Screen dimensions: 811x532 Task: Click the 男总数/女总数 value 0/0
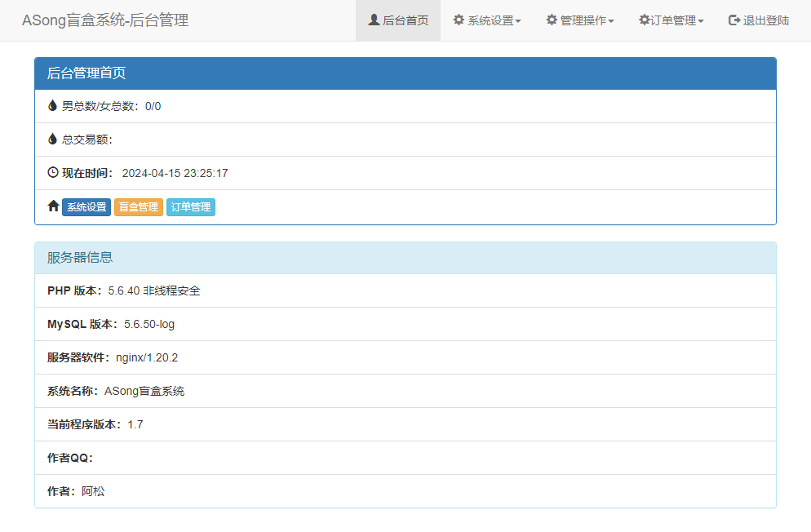coord(153,107)
